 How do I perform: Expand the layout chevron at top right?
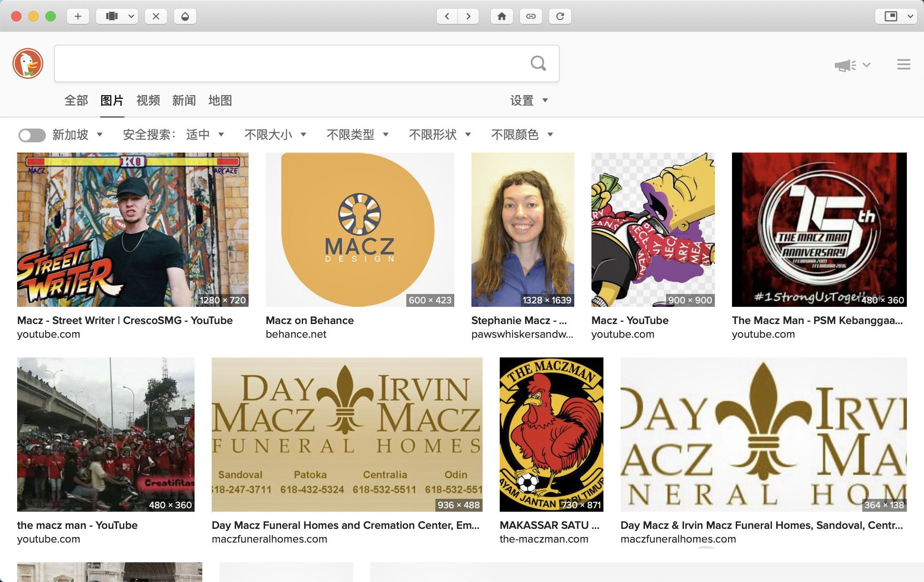pyautogui.click(x=910, y=16)
